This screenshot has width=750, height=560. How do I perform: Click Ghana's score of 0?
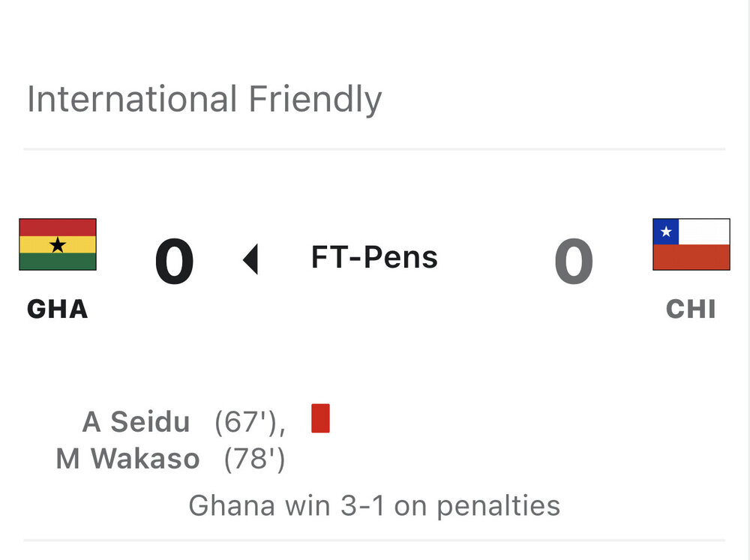[175, 262]
